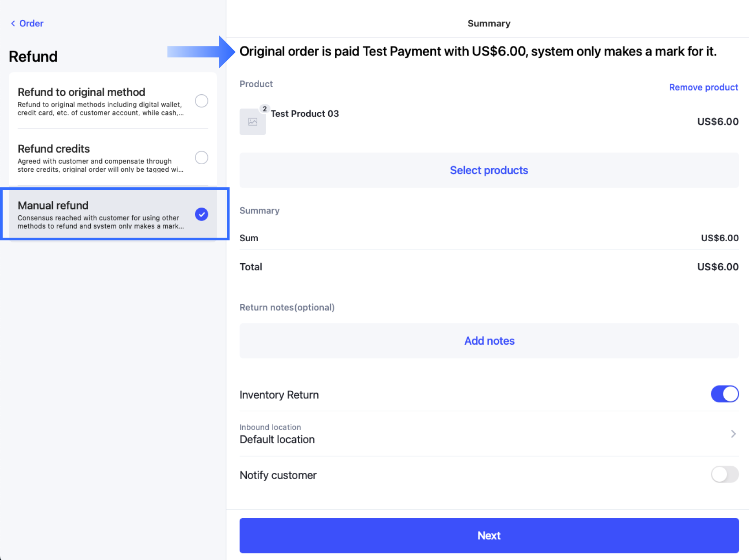Click the back chevron beside Order
The height and width of the screenshot is (560, 749).
coord(13,23)
